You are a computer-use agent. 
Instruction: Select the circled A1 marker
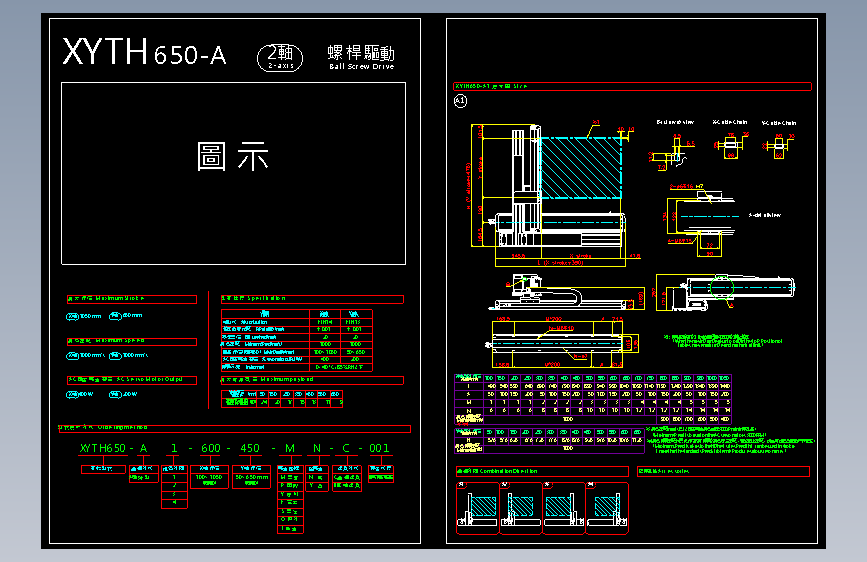[460, 101]
